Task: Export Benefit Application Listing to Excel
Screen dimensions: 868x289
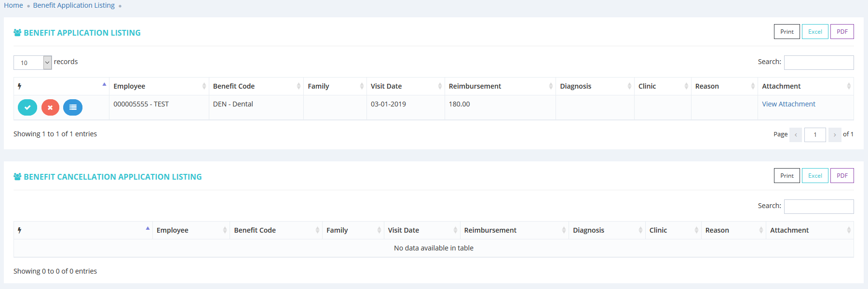Action: [x=815, y=32]
